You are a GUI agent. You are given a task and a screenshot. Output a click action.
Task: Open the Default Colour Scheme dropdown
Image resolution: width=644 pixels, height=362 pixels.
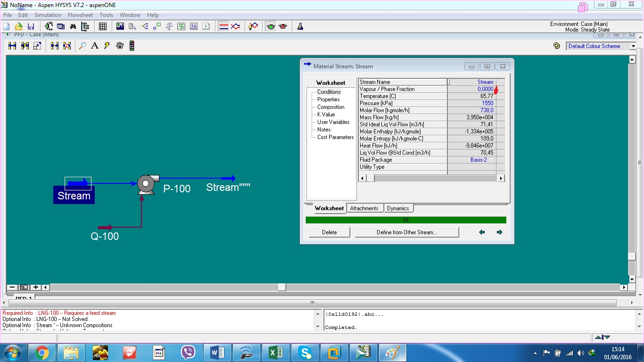coord(633,46)
